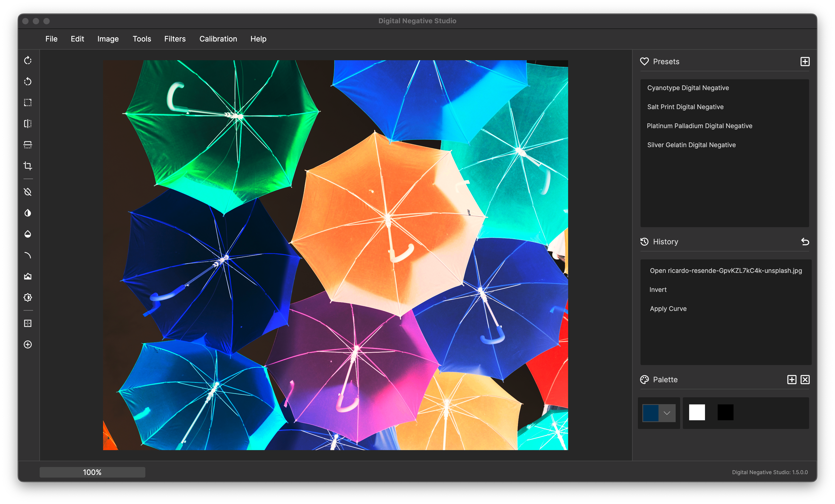This screenshot has height=504, width=835.
Task: Click the flip horizontal tool icon
Action: (x=28, y=124)
